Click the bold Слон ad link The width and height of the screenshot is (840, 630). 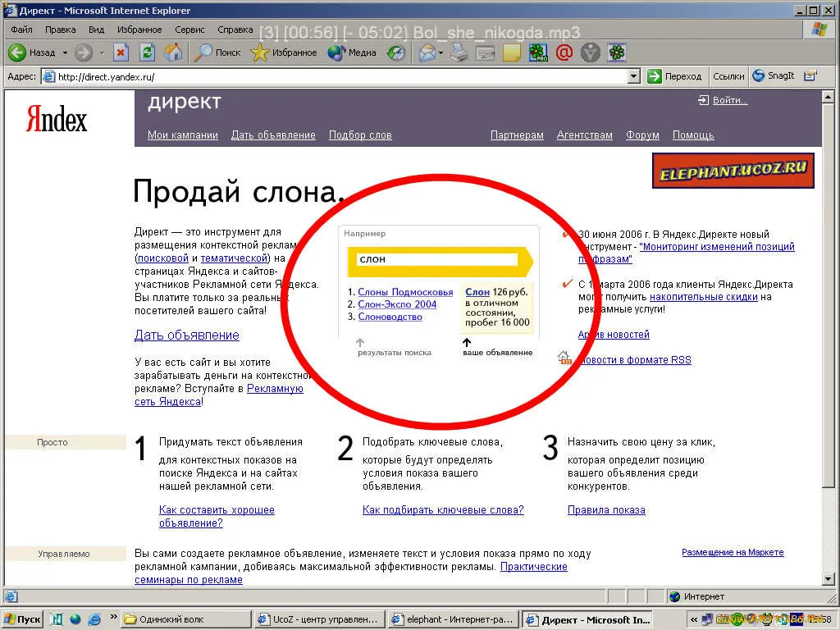[x=477, y=292]
